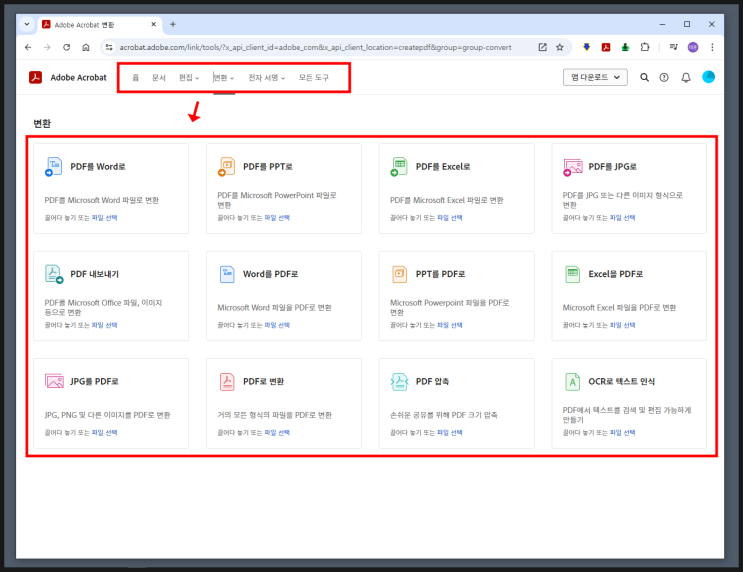Image resolution: width=743 pixels, height=572 pixels.
Task: Click 파일 선택 in PDF 압축 card
Action: click(450, 433)
